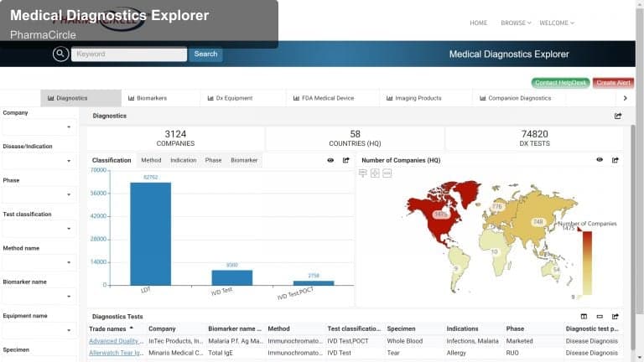This screenshot has width=644, height=362.
Task: Click the Number of Companies color gradient legend
Action: click(587, 262)
